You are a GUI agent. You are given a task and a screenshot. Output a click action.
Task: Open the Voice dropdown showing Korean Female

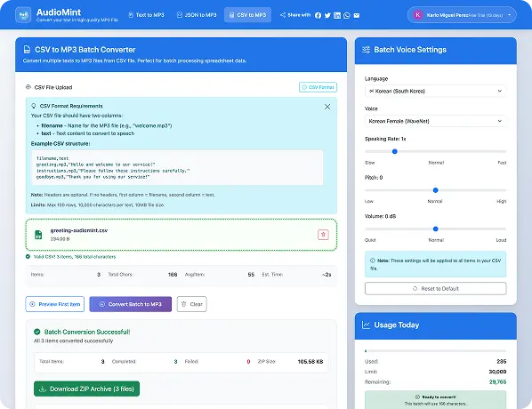pyautogui.click(x=435, y=121)
